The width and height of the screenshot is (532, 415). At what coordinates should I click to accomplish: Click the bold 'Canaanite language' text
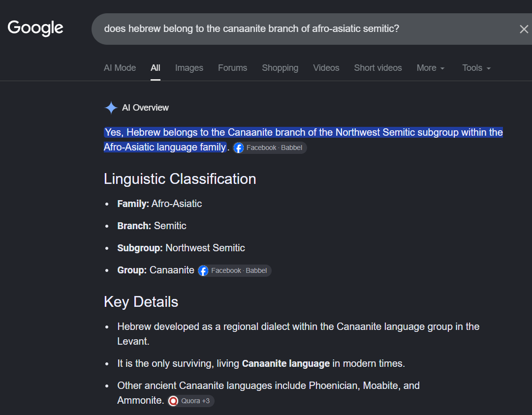[x=285, y=364]
